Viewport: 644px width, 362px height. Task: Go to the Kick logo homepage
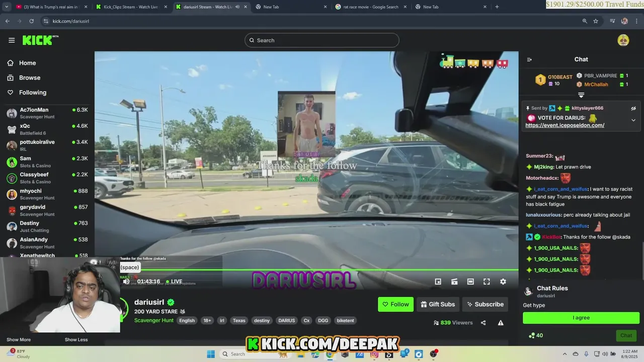point(40,40)
